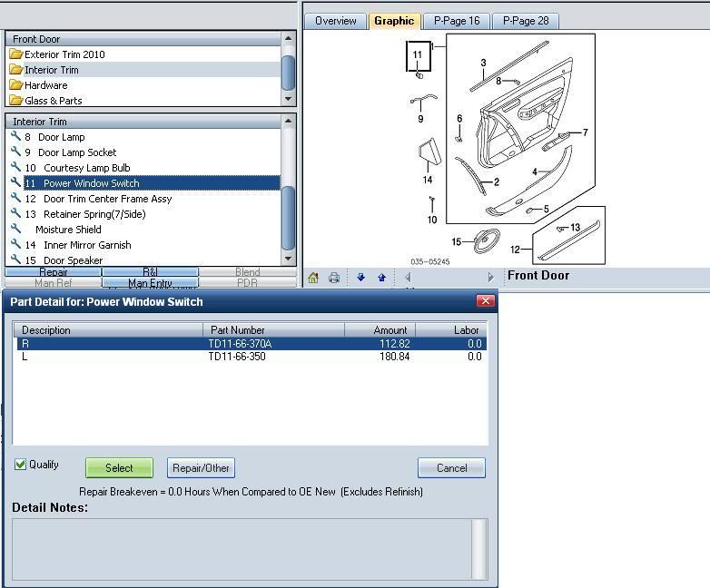The height and width of the screenshot is (588, 710).
Task: Click the 180.84 amount cell
Action: point(394,357)
